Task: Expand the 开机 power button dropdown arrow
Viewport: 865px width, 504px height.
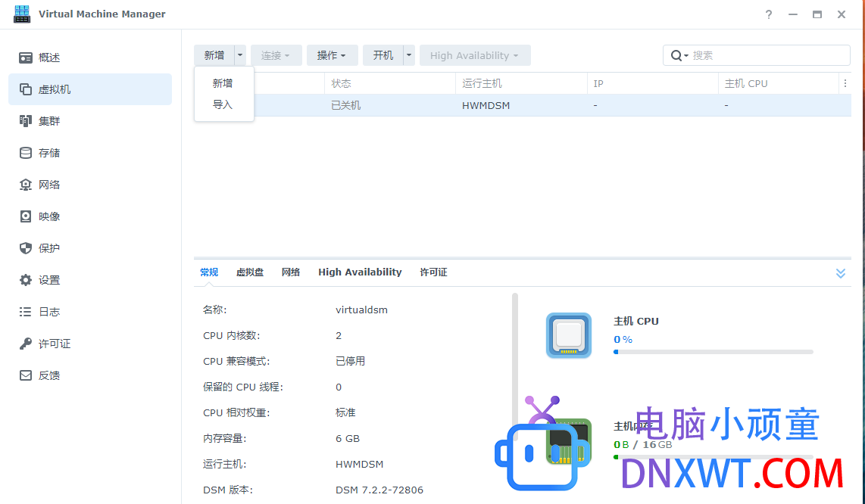Action: click(x=408, y=54)
